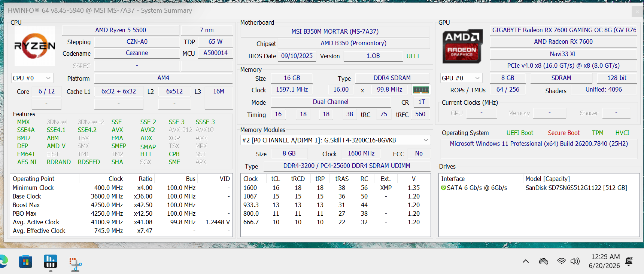
Task: Click the 1597.1 MHz memory clock
Action: pos(292,90)
